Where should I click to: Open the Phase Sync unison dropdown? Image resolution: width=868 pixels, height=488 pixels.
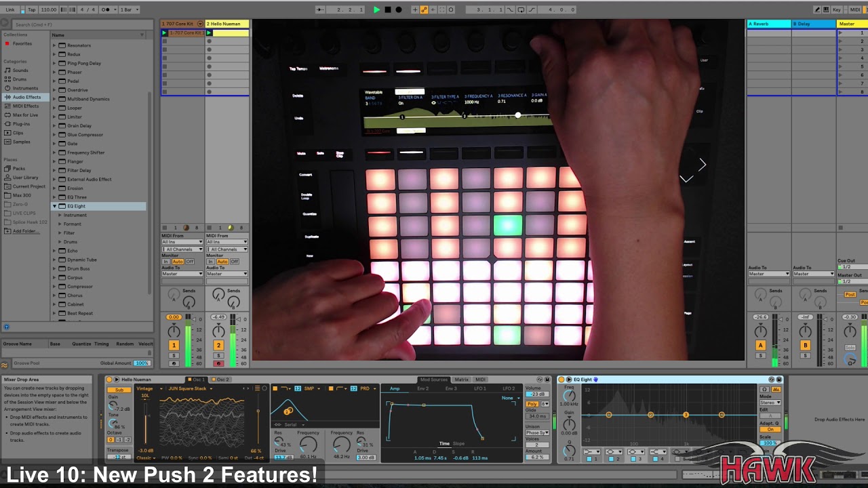point(537,432)
